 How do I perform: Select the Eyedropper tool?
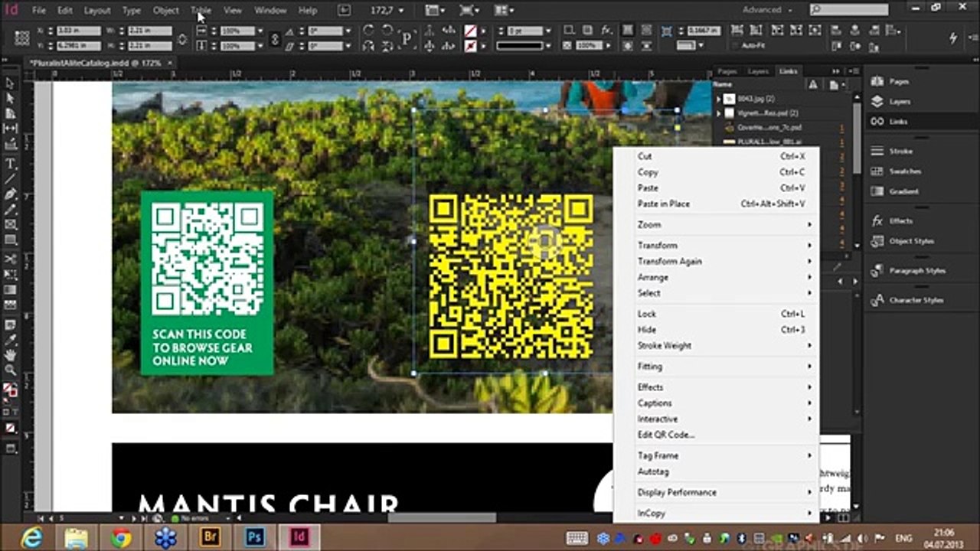[11, 340]
